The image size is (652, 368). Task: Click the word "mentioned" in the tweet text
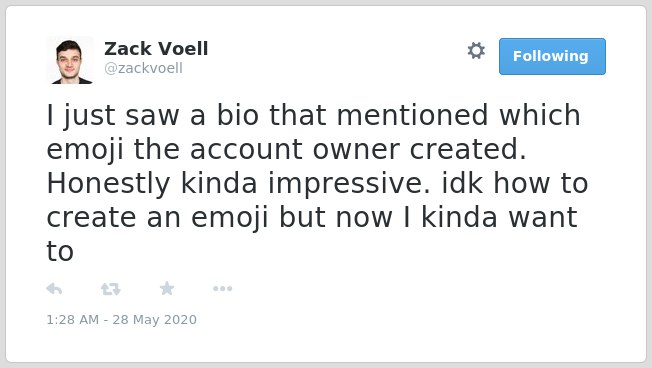pyautogui.click(x=412, y=115)
